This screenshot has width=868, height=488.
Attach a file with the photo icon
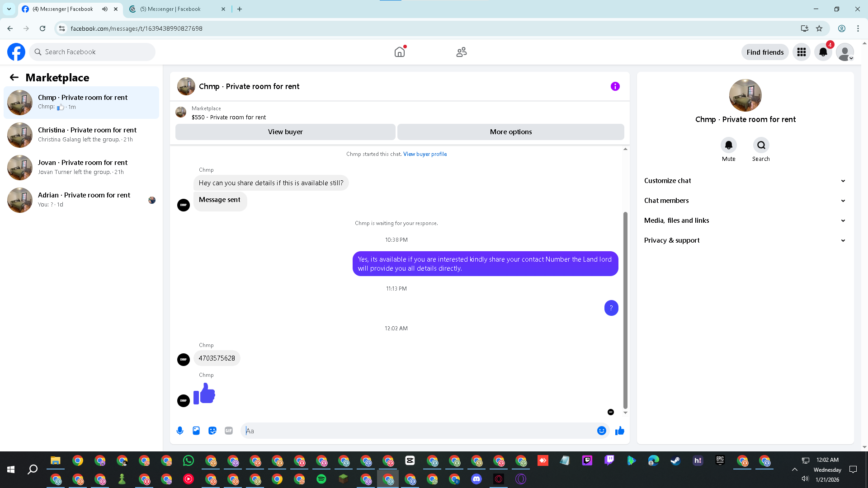click(x=196, y=431)
